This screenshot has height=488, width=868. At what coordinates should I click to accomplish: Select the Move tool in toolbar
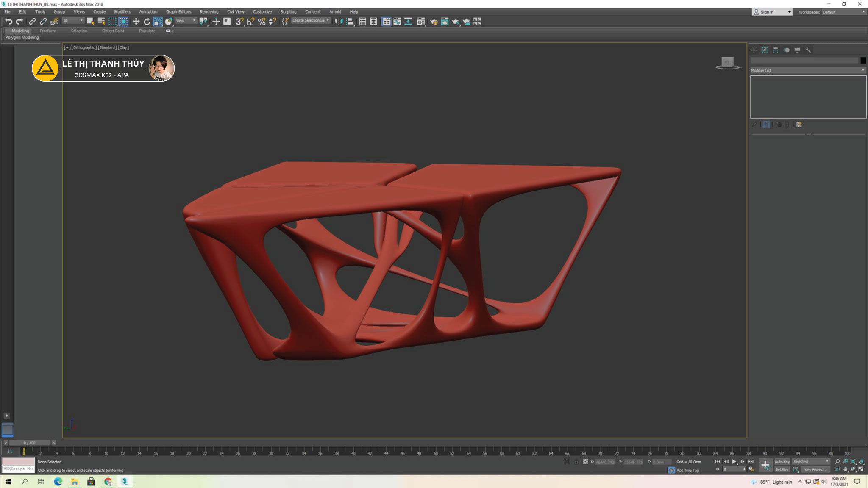tap(136, 22)
